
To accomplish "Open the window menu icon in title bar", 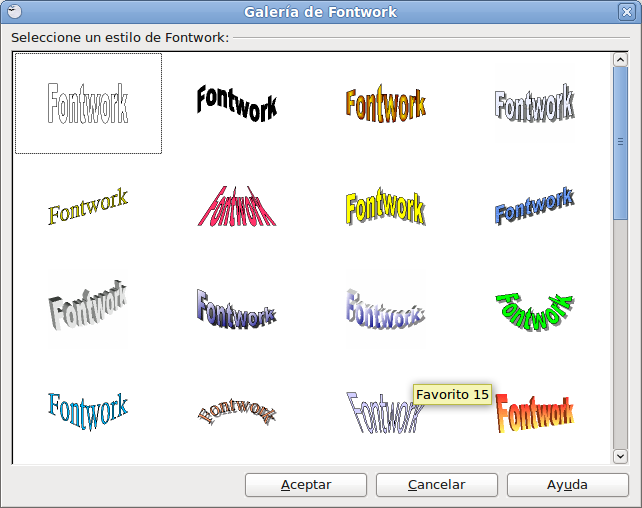I will (x=14, y=11).
